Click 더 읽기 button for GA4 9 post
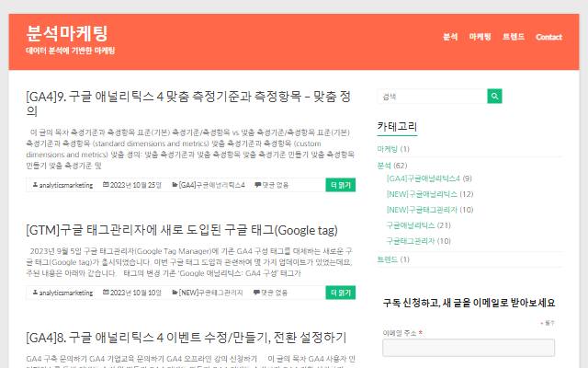Screen dimensions: 588x368 pos(340,185)
